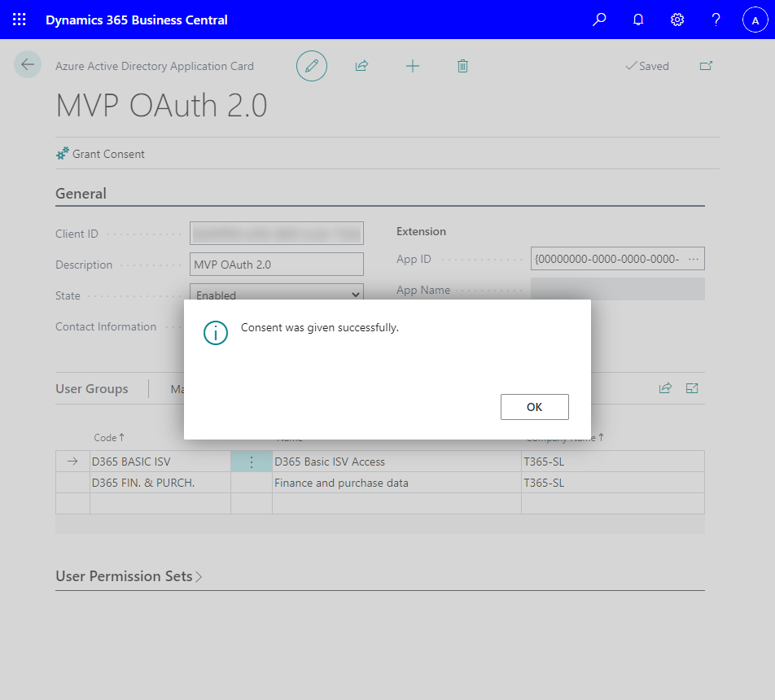Click OK in the consent dialog
775x700 pixels.
pos(534,407)
